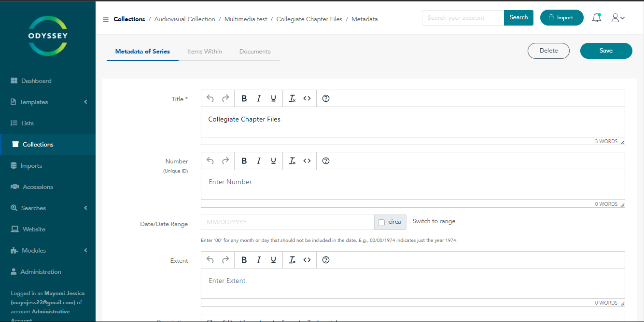Viewport: 644px width, 322px height.
Task: Open help in Title editor toolbar
Action: pyautogui.click(x=326, y=98)
